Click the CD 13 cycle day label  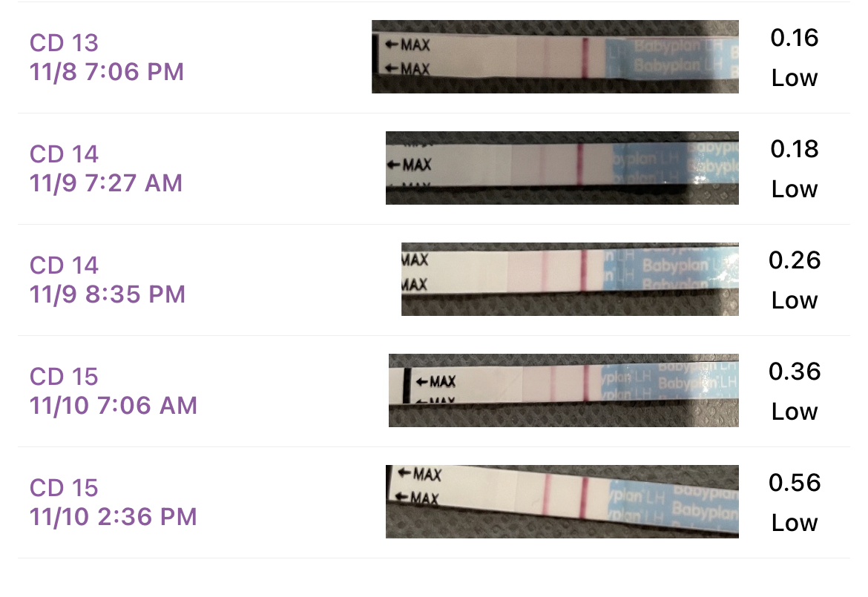tap(64, 43)
